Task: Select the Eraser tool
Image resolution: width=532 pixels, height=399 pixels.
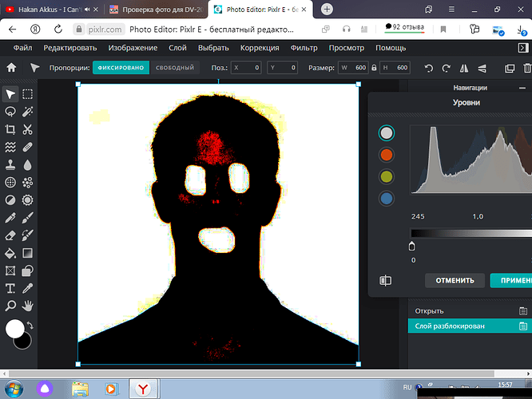Action: click(x=10, y=235)
